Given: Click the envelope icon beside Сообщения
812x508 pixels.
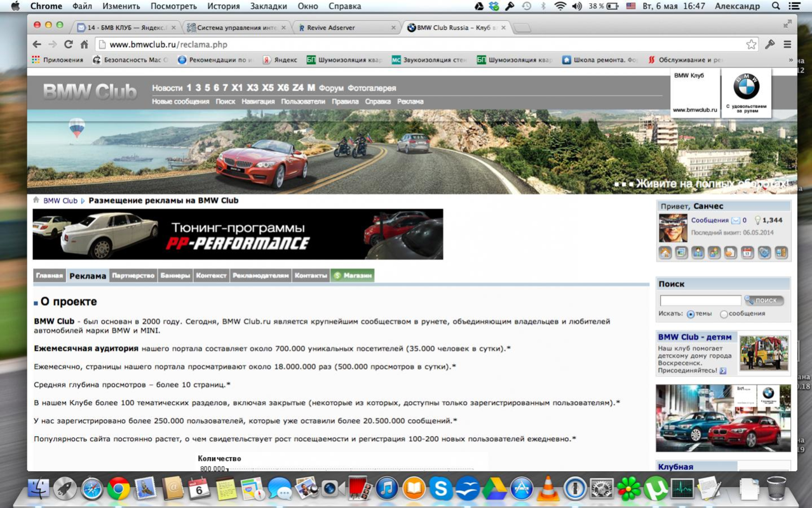Looking at the screenshot, I should pos(736,221).
